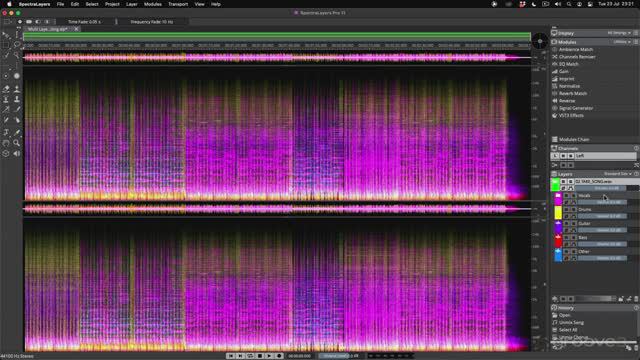640x360 pixels.
Task: Toggle visibility of the Left channel
Action: (563, 156)
